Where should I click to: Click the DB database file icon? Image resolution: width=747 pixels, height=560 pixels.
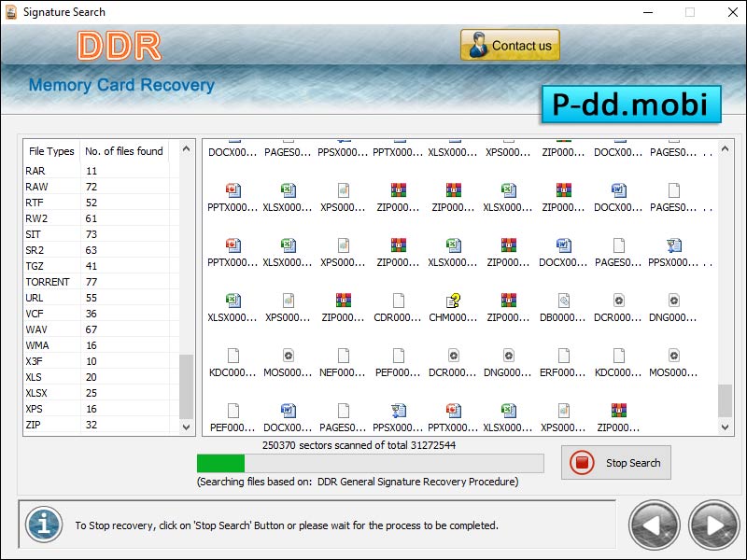click(563, 301)
